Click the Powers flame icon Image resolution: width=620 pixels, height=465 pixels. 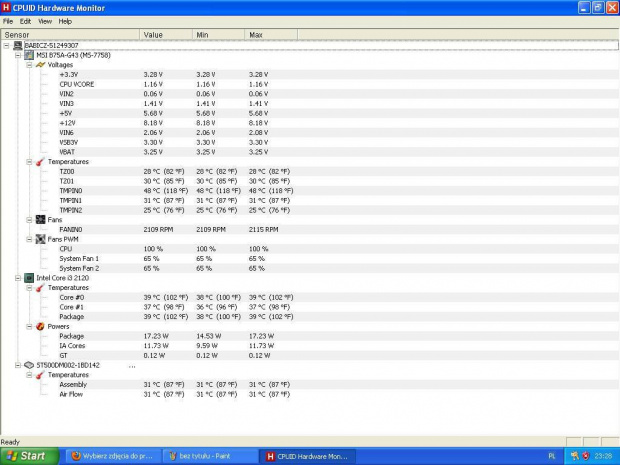pyautogui.click(x=40, y=327)
